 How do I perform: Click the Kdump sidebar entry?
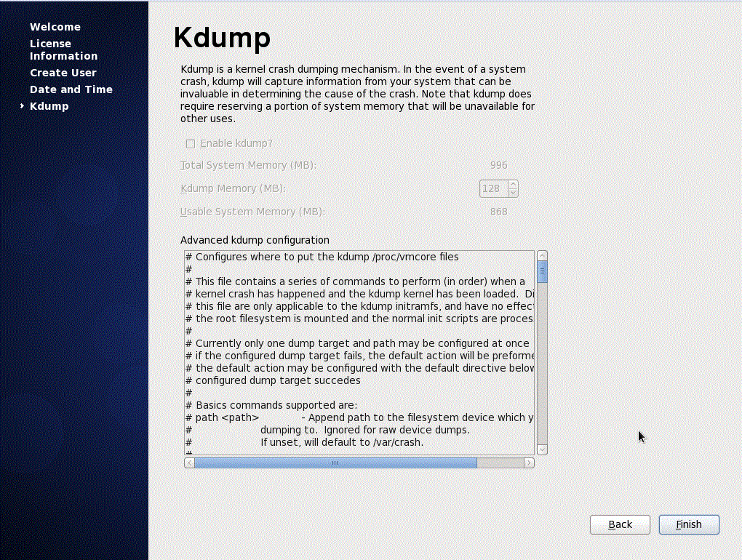(49, 106)
